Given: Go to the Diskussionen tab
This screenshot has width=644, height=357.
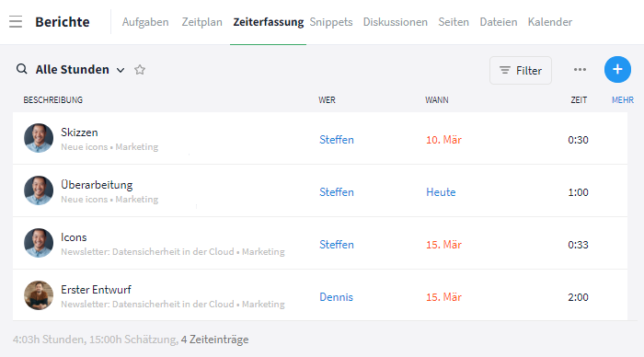Looking at the screenshot, I should coord(395,22).
